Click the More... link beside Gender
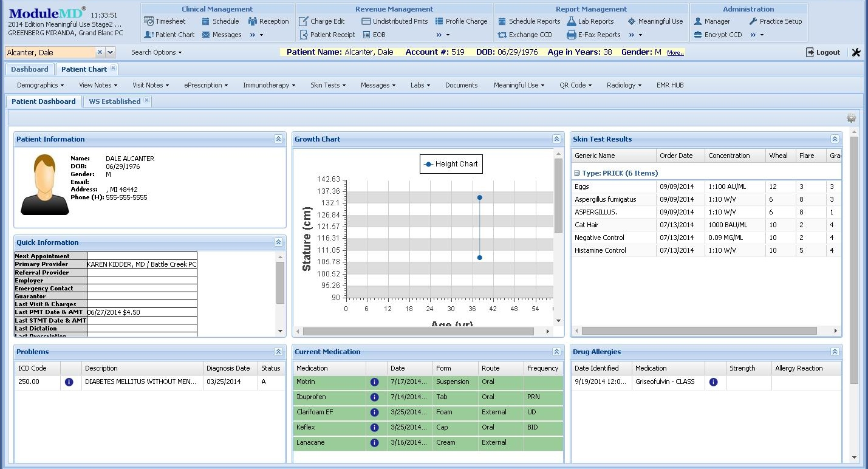This screenshot has width=868, height=469. pyautogui.click(x=675, y=52)
